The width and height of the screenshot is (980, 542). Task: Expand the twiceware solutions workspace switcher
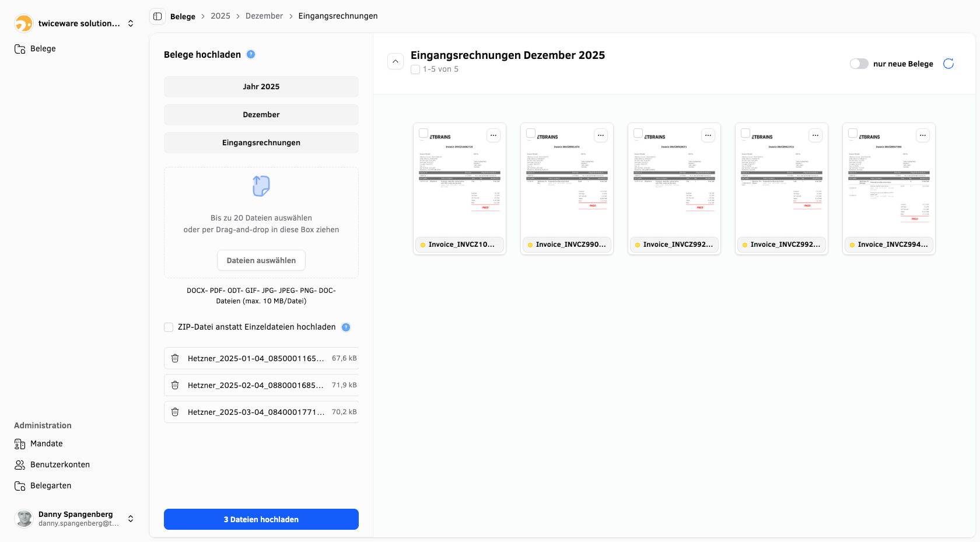point(131,23)
